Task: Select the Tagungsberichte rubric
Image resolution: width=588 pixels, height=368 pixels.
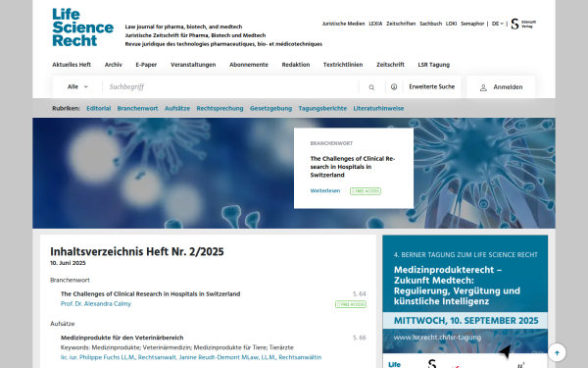Action: 322,108
